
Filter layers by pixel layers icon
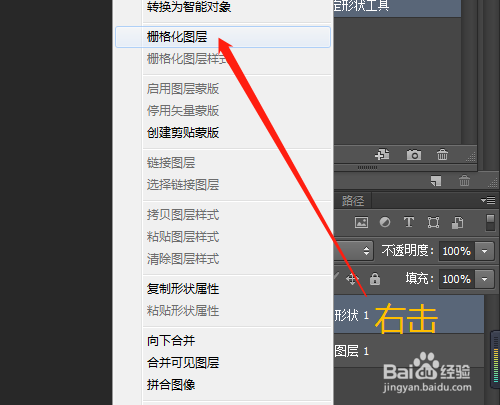coord(361,222)
